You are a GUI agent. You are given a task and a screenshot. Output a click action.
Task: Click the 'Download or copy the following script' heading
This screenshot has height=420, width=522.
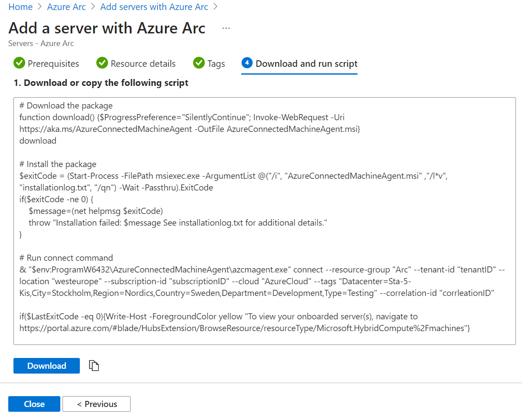[101, 83]
